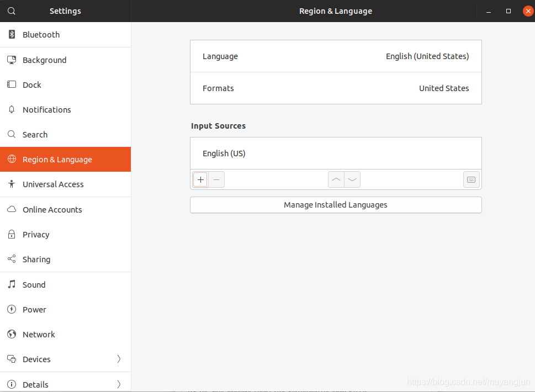Open Sharing settings panel
Viewport: 535px width, 392px height.
(66, 259)
